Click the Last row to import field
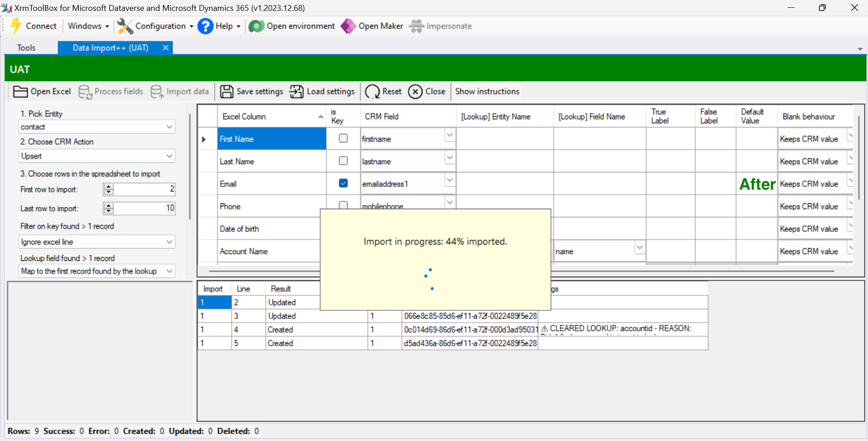The image size is (868, 441). point(145,208)
